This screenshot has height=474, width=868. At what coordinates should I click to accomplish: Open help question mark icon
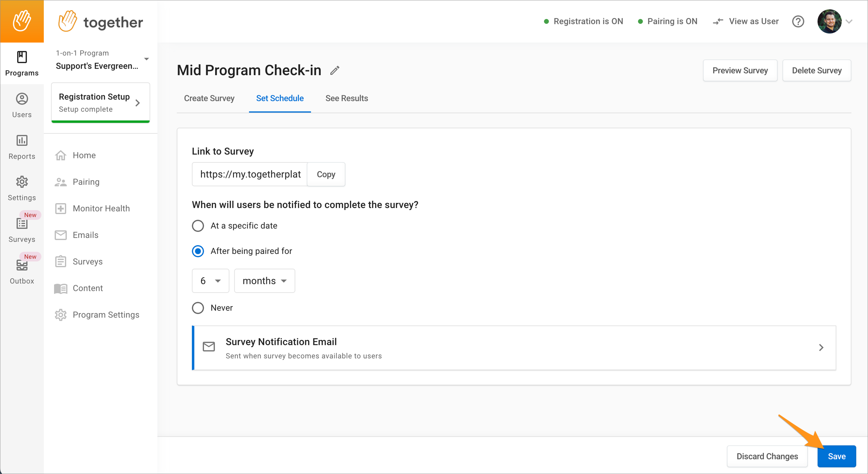coord(798,21)
